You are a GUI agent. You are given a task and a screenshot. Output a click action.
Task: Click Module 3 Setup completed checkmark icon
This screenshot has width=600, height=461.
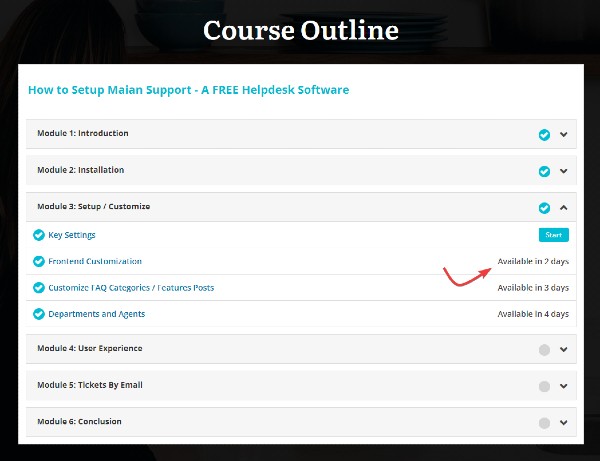pos(544,208)
